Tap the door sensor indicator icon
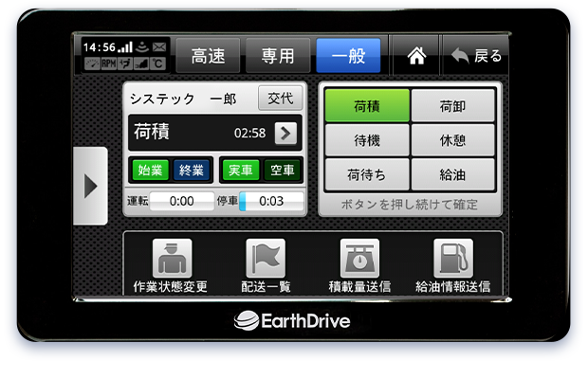The height and width of the screenshot is (379, 588). pyautogui.click(x=125, y=63)
